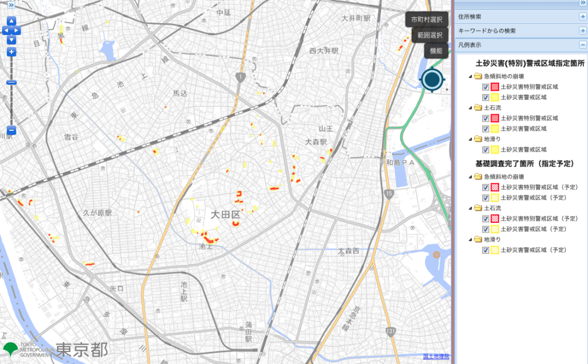Collapse the first 土石流 tree arrow (designated section)
Image resolution: width=588 pixels, height=364 pixels.
[x=470, y=108]
